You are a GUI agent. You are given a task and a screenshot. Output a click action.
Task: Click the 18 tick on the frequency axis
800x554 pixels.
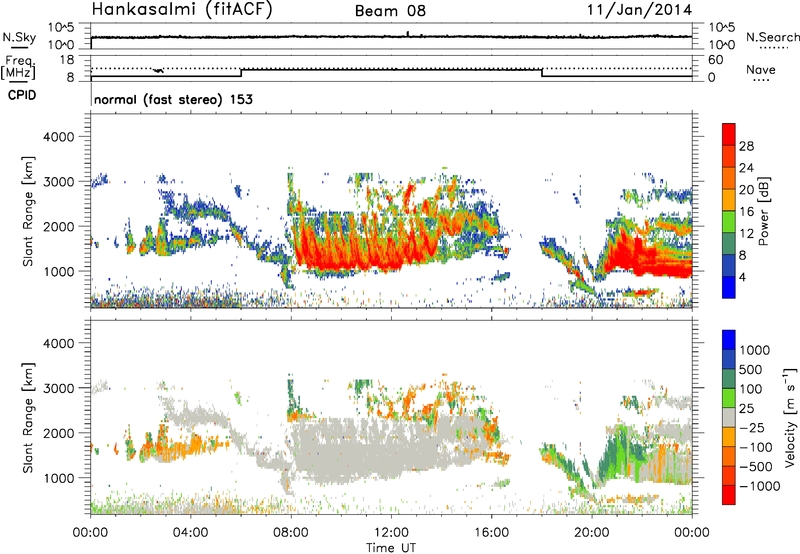coord(67,60)
